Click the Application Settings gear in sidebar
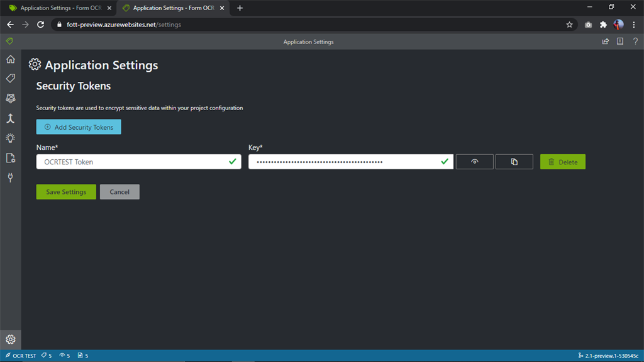 tap(10, 339)
